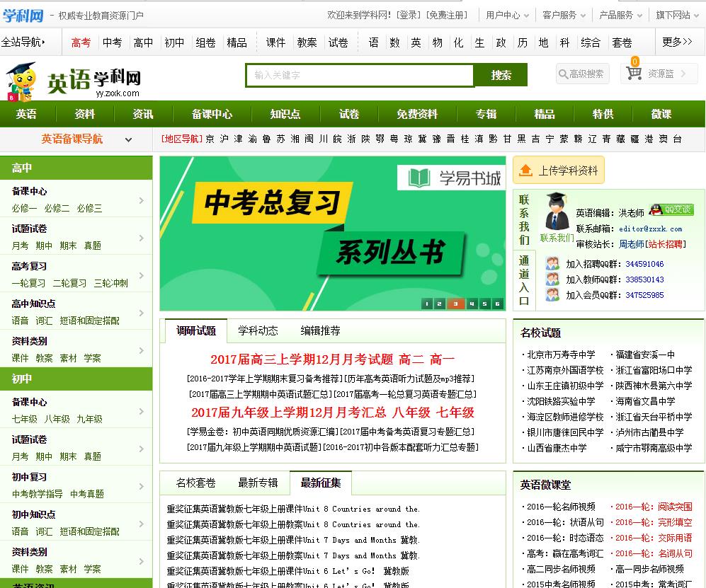Open 2017届高三上学期12月月考试题 headline

[302, 359]
